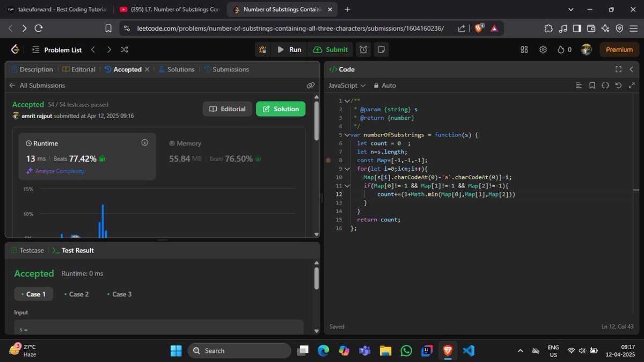Close the Accepted tab
The height and width of the screenshot is (362, 644).
pos(147,69)
